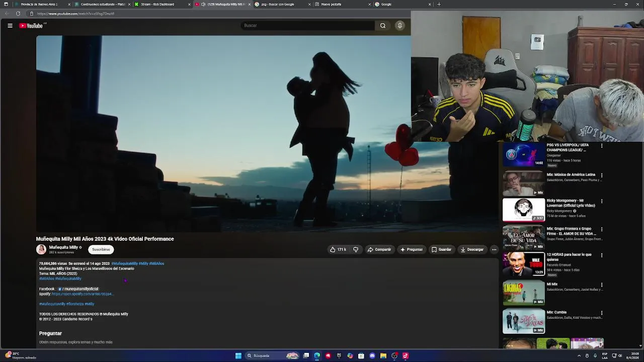Focus the Buscar search field
Image resolution: width=644 pixels, height=362 pixels.
(x=307, y=26)
